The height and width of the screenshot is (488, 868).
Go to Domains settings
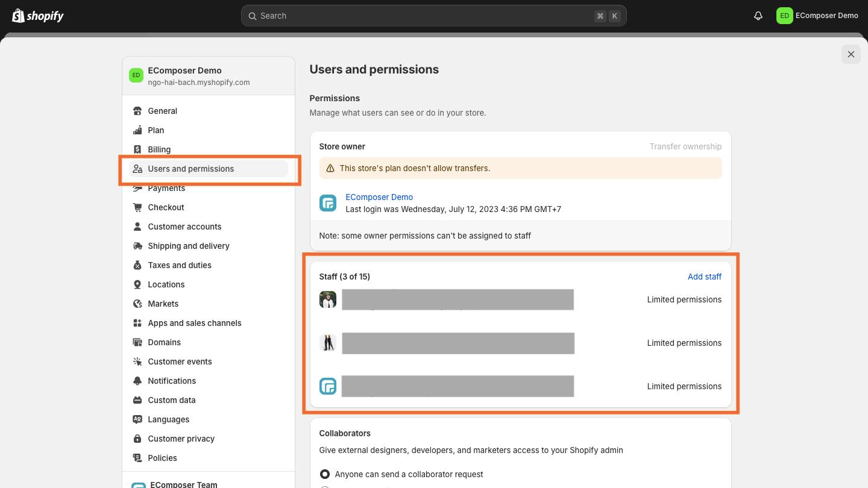click(209, 342)
